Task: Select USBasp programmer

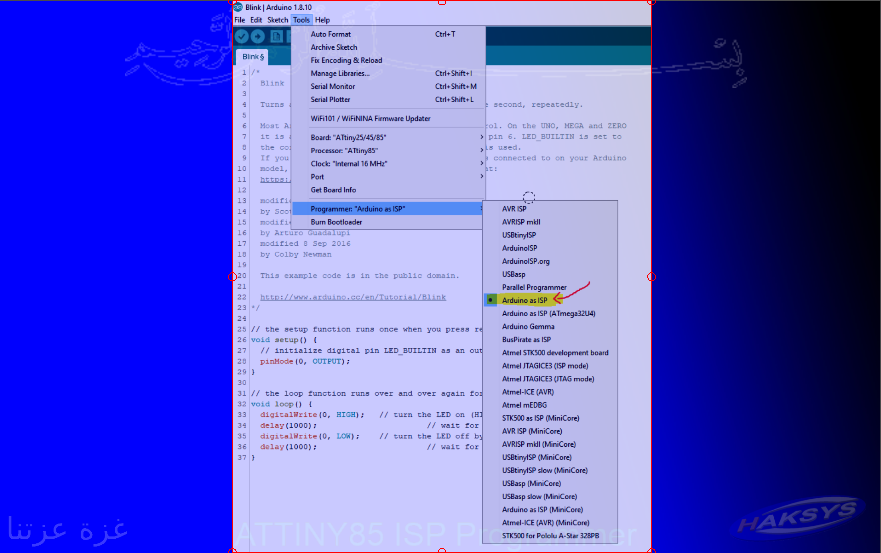Action: click(x=550, y=274)
